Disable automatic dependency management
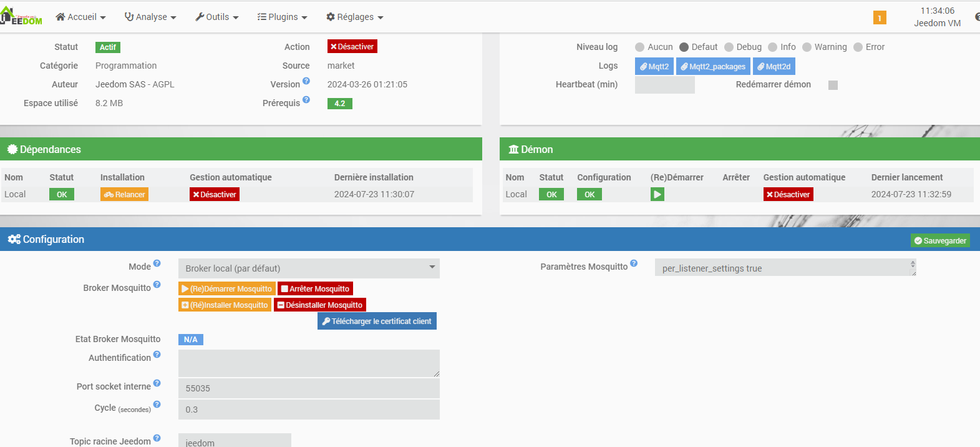This screenshot has height=447, width=980. tap(215, 195)
